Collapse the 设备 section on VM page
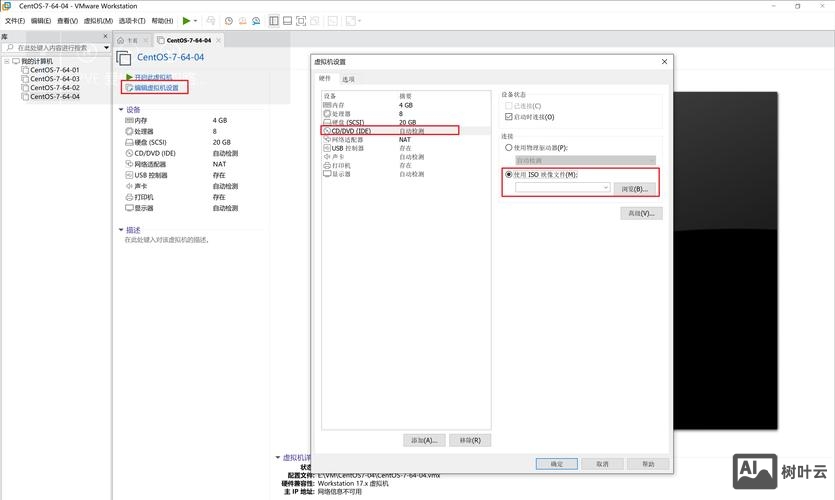 coord(121,110)
